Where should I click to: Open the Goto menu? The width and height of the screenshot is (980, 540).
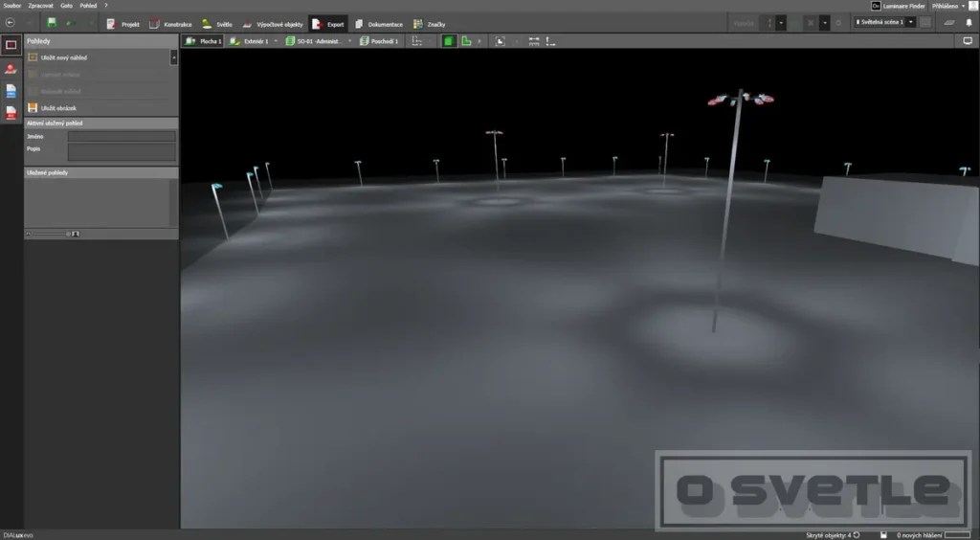pos(66,6)
